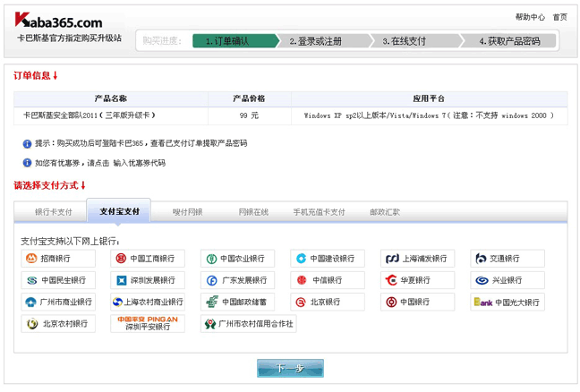Viewport: 580px width, 392px height.
Task: Pick the 中国银行 bank icon
Action: pyautogui.click(x=417, y=303)
